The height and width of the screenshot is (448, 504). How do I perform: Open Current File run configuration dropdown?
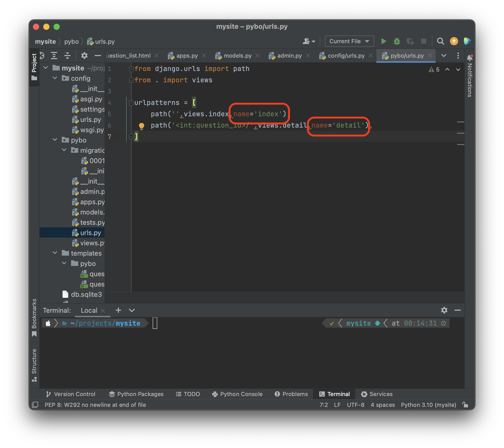[x=349, y=41]
